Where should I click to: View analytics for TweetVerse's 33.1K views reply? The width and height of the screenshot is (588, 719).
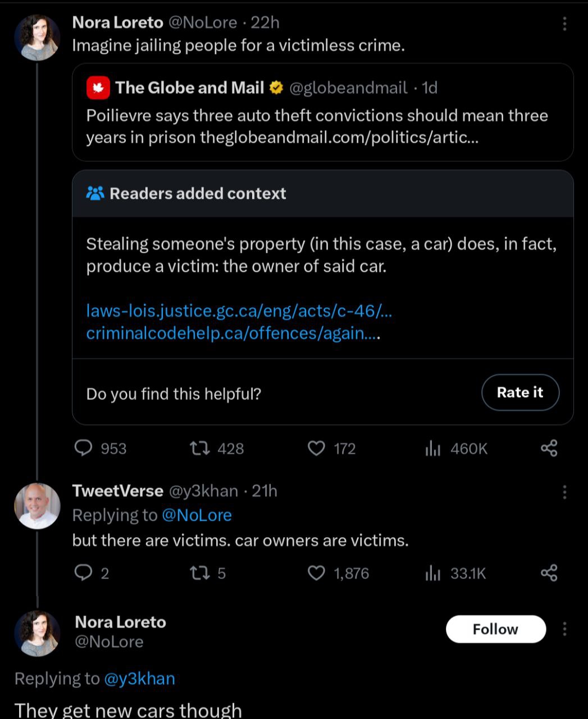click(432, 573)
